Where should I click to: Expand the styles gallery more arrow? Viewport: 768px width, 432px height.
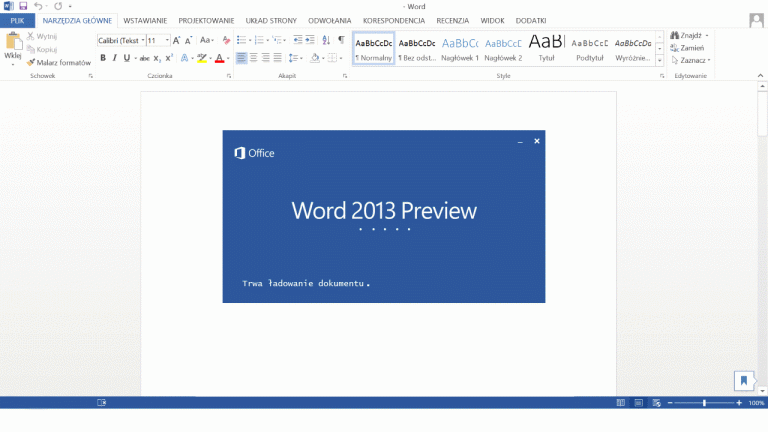(x=660, y=60)
